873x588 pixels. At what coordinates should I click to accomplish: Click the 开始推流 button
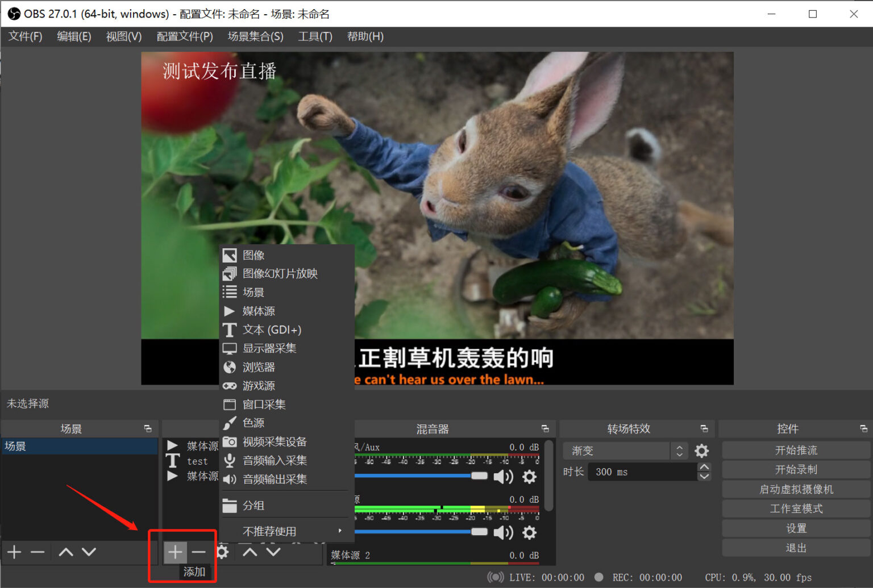point(796,451)
